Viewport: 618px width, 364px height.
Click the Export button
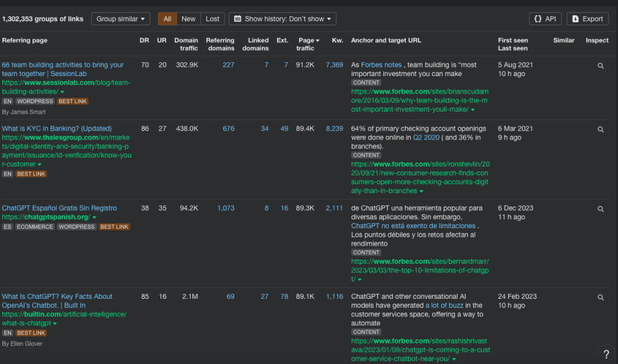[x=587, y=19]
